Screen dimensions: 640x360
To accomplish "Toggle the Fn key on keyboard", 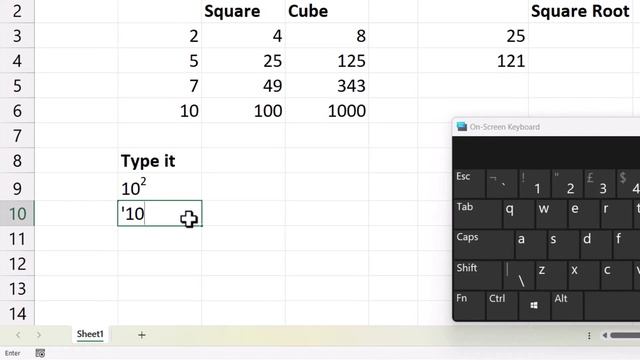I will pyautogui.click(x=469, y=305).
